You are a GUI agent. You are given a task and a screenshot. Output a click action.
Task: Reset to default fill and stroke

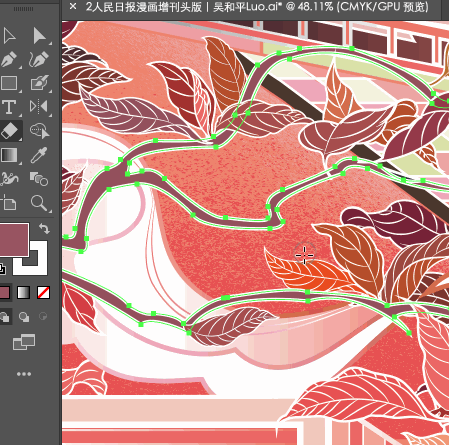tap(3, 269)
